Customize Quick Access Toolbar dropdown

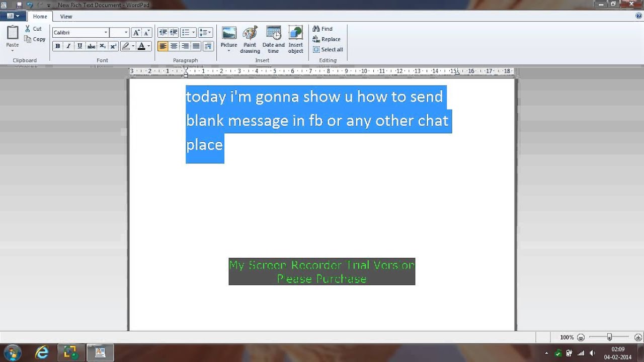click(x=49, y=5)
